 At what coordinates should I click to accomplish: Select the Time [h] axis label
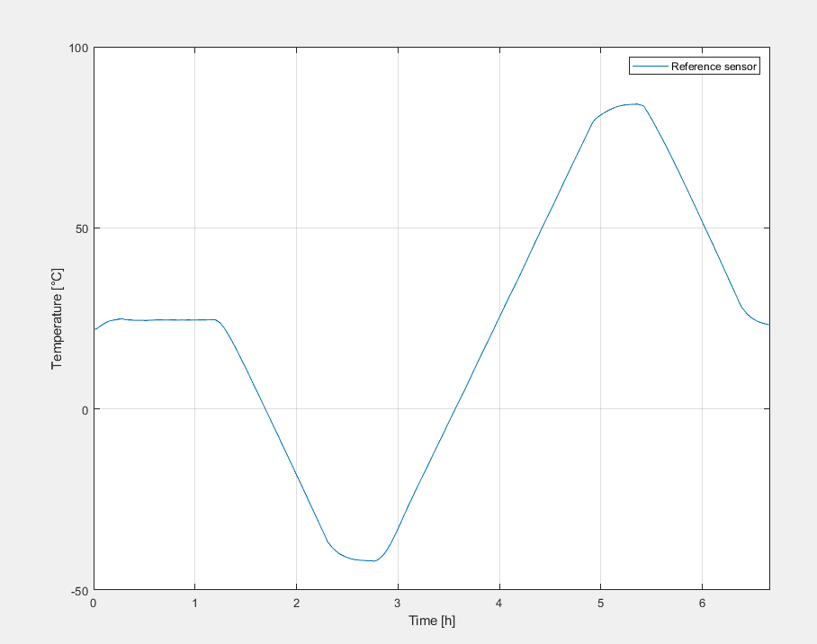pos(431,621)
